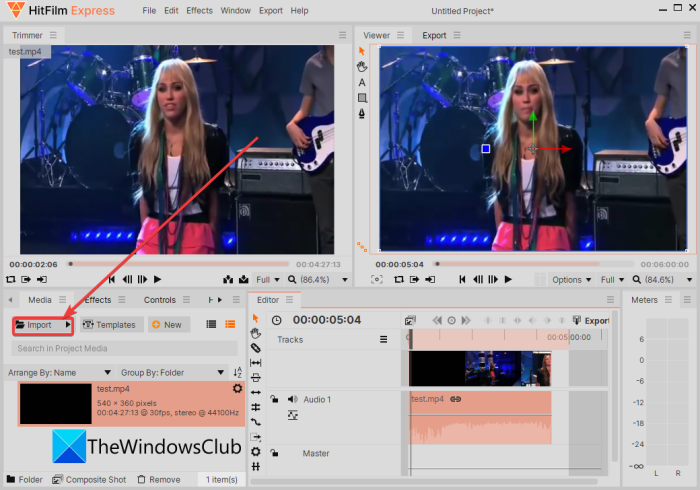Toggle lock on Master track
700x490 pixels.
274,453
